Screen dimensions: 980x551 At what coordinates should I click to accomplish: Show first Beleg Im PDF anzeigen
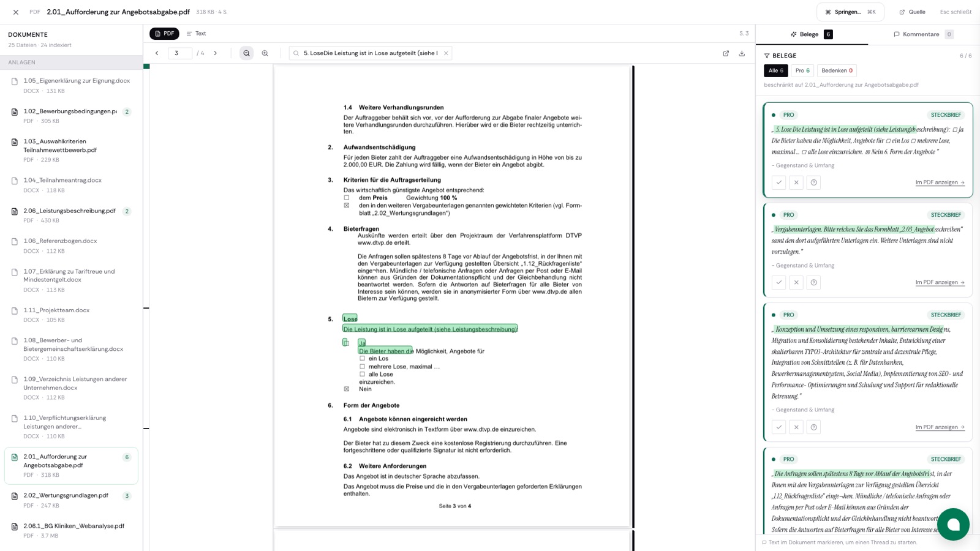coord(940,182)
